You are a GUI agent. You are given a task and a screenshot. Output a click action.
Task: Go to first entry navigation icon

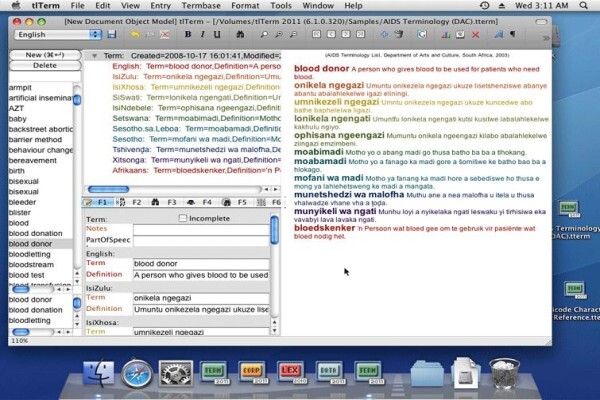coord(316,34)
